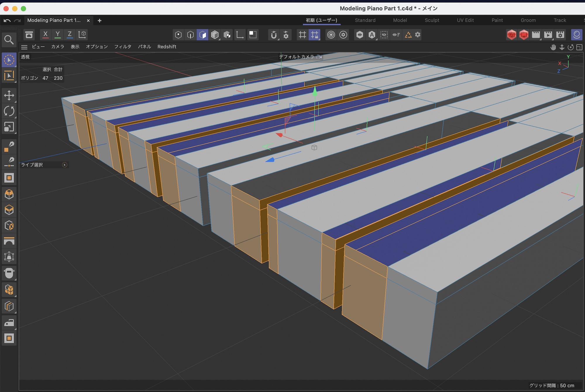Open the search magnifier tool
Viewport: 585px width, 392px height.
[9, 40]
